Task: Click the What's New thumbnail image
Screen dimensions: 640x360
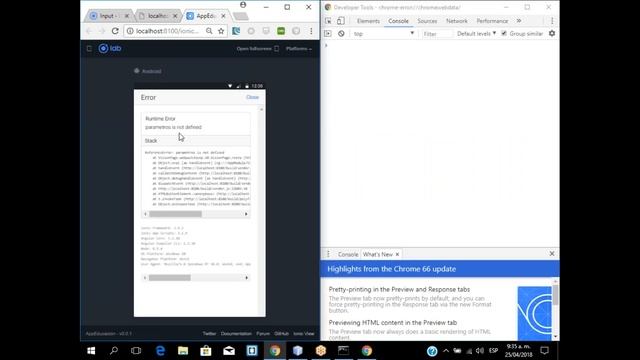Action: pyautogui.click(x=534, y=313)
